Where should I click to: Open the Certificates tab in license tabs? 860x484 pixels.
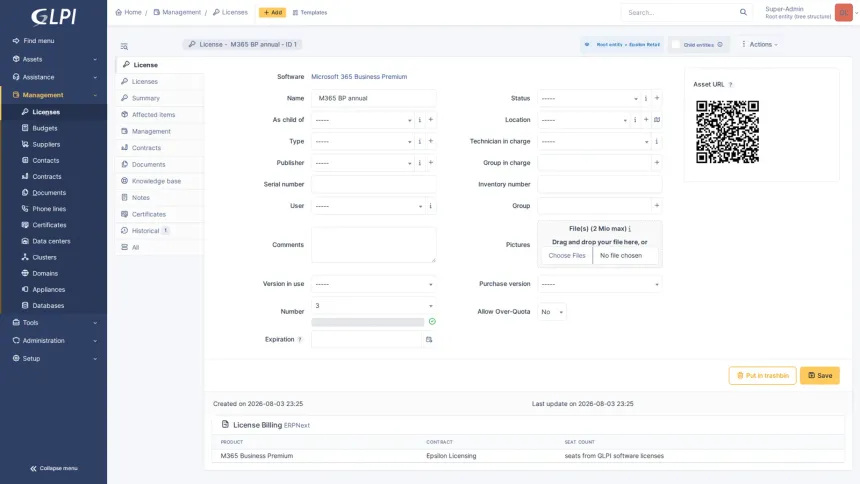160,214
